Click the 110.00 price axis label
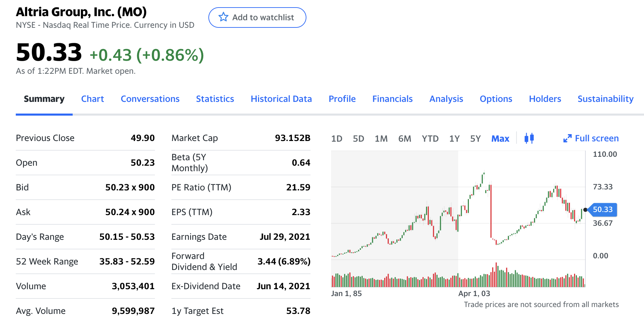Image resolution: width=644 pixels, height=329 pixels. point(605,154)
